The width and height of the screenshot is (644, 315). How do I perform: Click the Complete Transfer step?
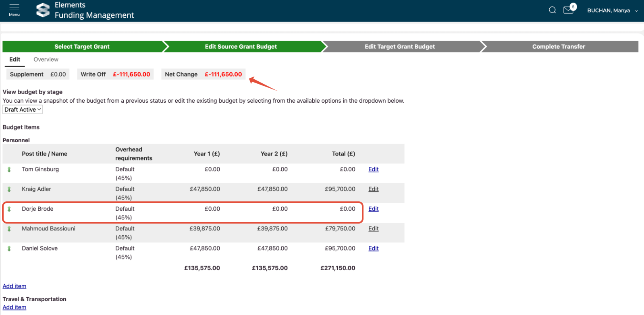point(558,47)
